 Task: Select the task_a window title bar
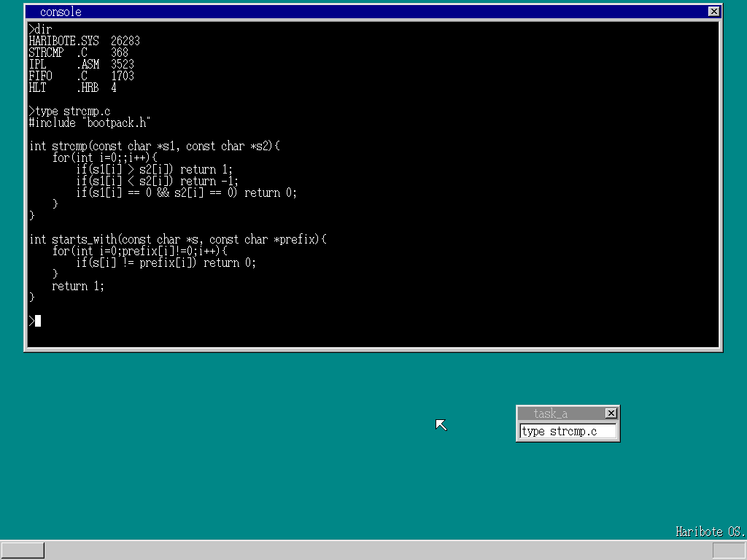568,413
